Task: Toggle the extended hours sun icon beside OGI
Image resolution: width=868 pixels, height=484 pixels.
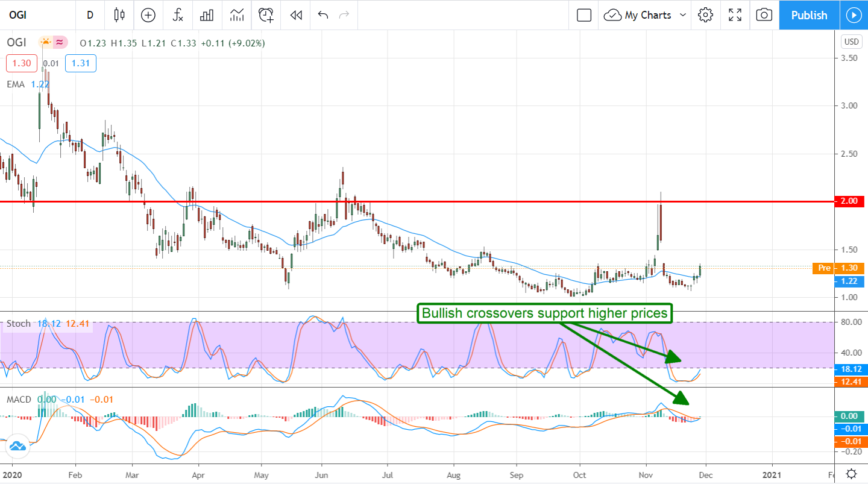Action: tap(46, 42)
